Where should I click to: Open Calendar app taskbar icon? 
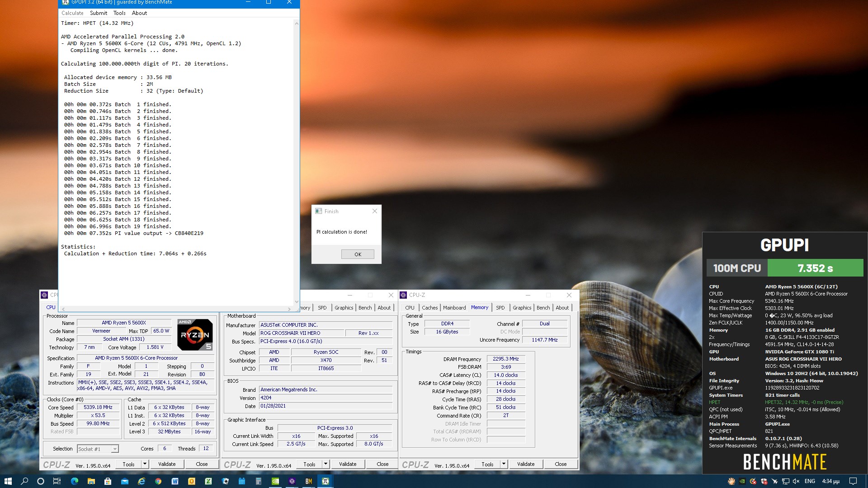tap(242, 481)
